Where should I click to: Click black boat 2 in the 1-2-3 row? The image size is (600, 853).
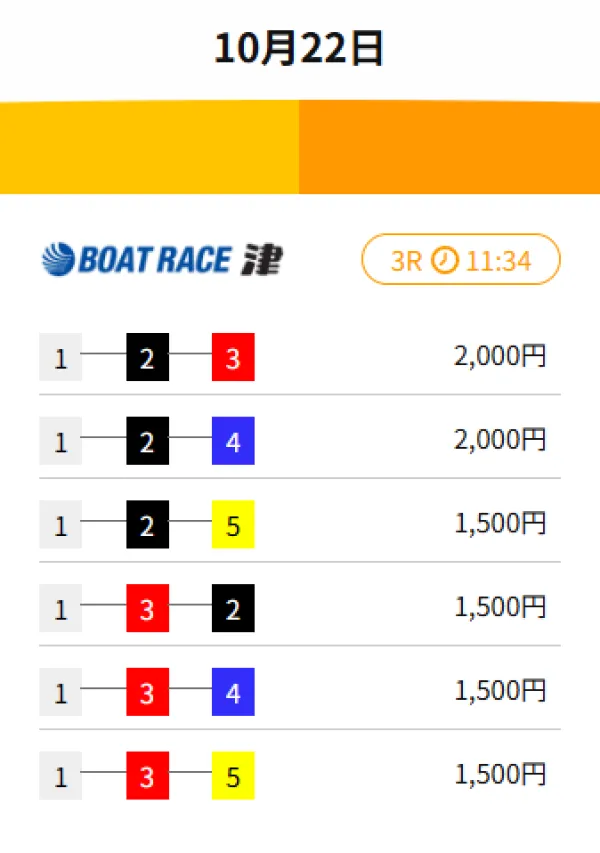[x=147, y=359]
